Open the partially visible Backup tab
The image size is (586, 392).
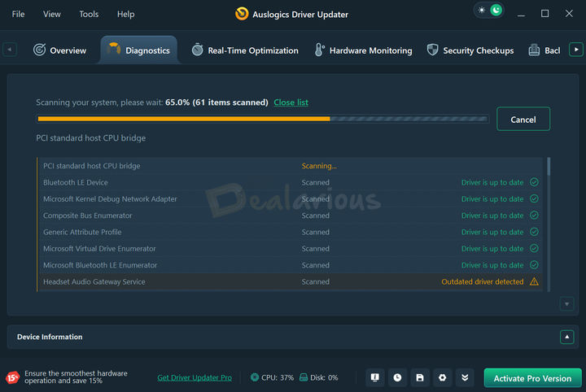coord(544,50)
